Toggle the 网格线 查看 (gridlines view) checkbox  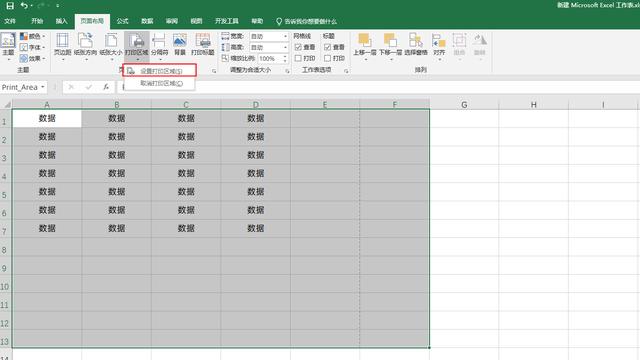click(298, 47)
